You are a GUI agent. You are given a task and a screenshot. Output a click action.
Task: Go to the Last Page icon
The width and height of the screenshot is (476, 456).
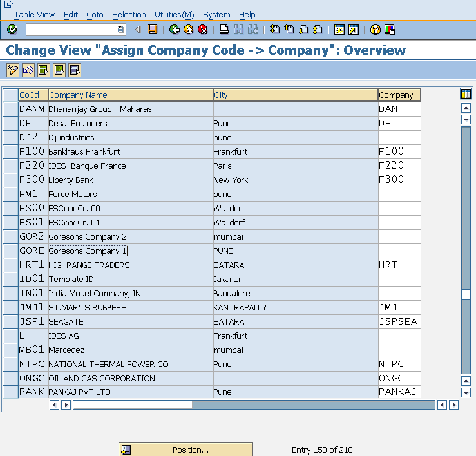pos(318,30)
